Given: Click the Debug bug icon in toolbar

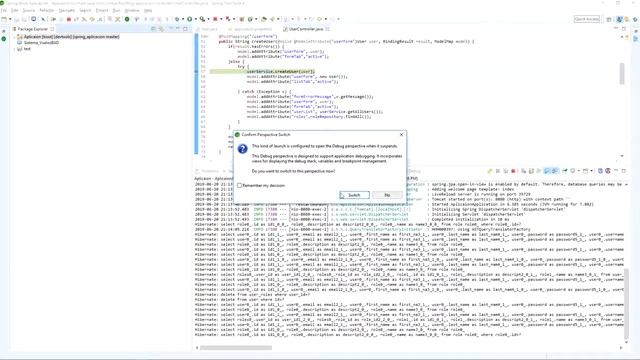Looking at the screenshot, I should pos(177,19).
